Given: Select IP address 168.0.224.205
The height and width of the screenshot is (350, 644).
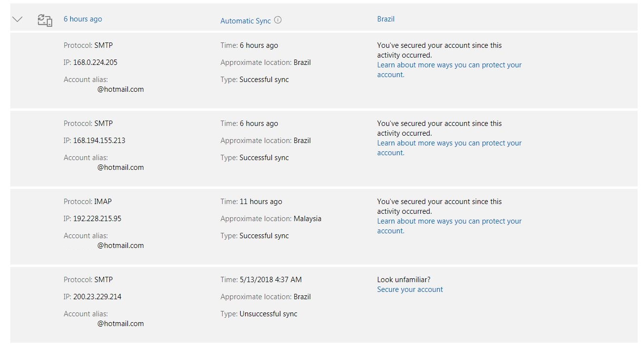Looking at the screenshot, I should point(95,62).
